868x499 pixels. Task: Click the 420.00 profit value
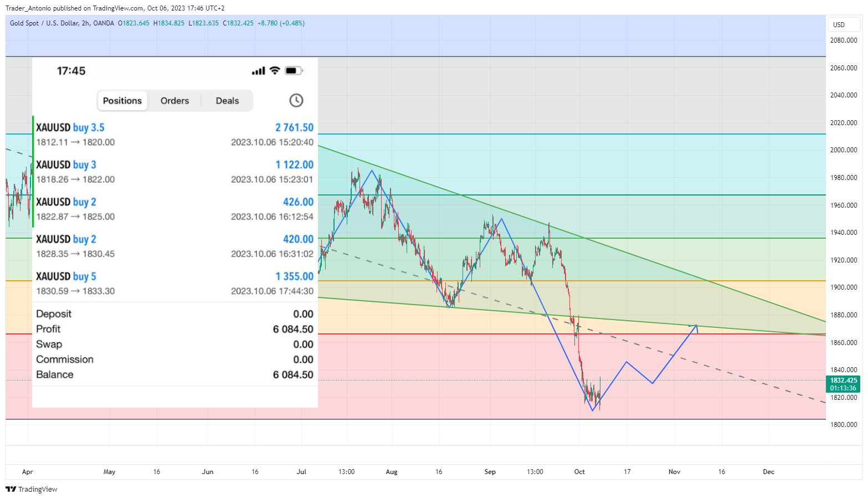(298, 239)
